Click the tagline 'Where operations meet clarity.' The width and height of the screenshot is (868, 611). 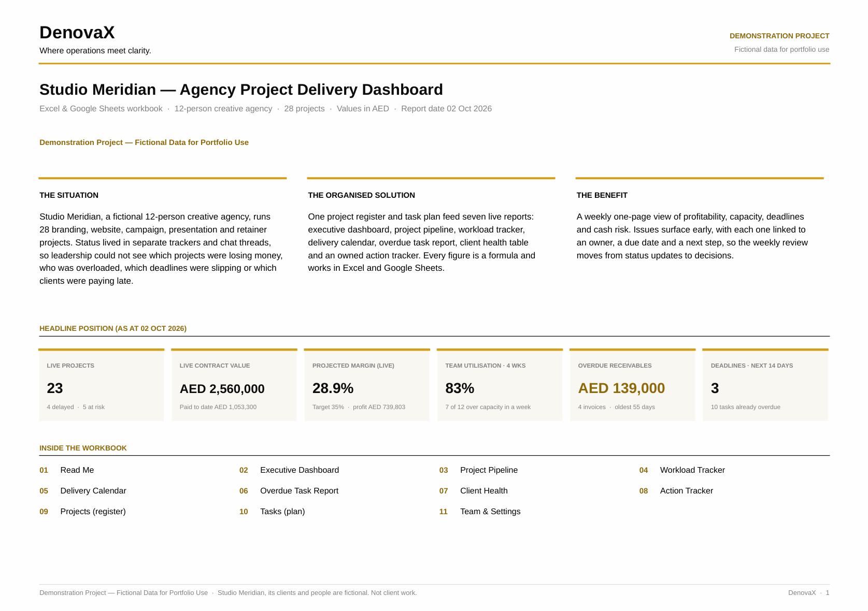(x=95, y=51)
